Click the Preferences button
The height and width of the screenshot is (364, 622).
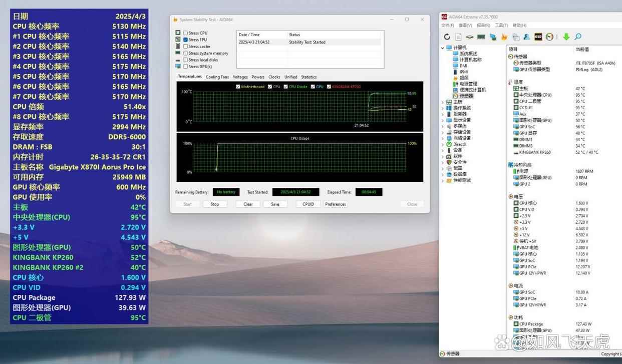tap(335, 204)
